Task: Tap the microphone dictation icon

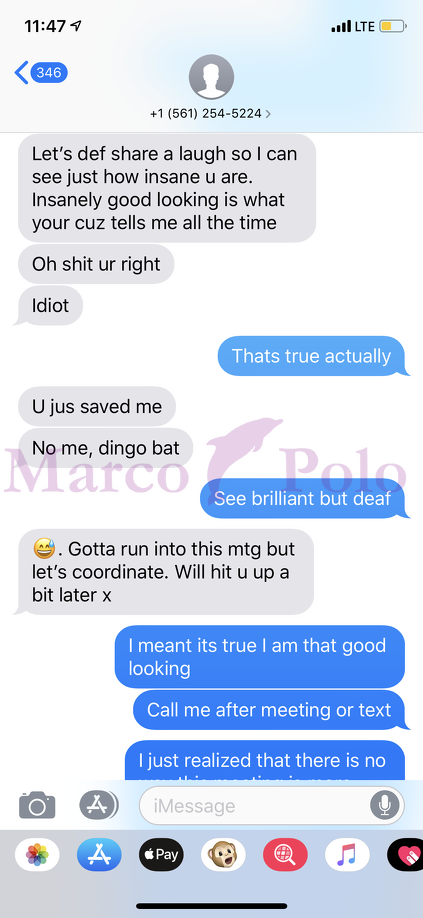Action: coord(384,806)
